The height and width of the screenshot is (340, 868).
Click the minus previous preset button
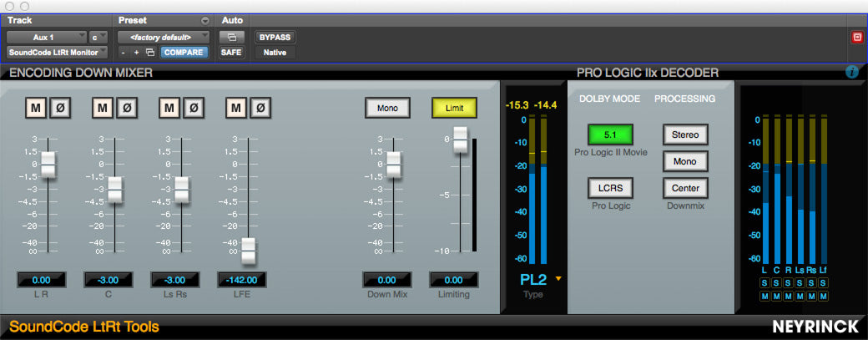tap(124, 53)
